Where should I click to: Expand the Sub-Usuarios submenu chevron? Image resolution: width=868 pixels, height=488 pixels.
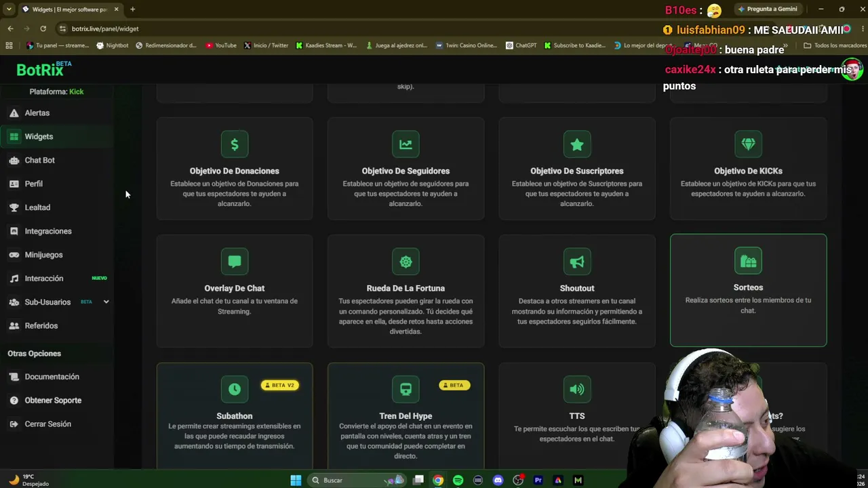(106, 302)
